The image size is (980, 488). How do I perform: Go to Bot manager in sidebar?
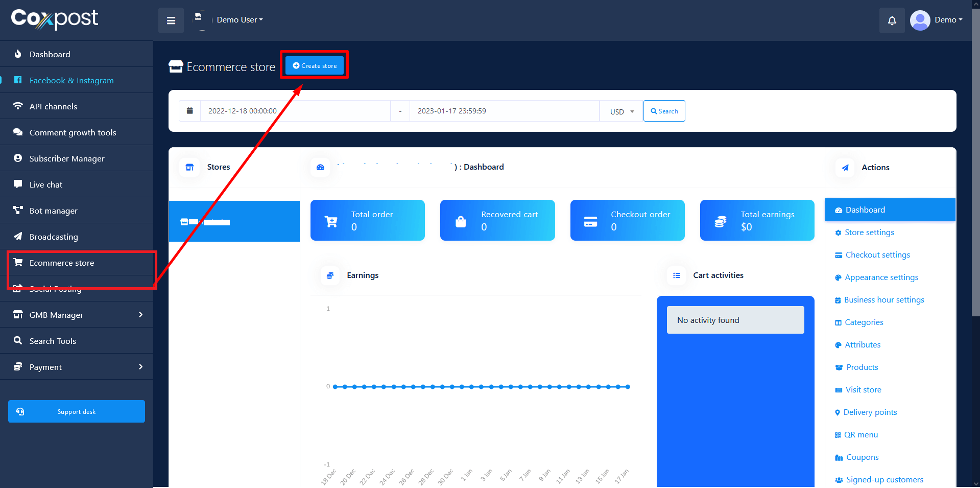point(54,211)
